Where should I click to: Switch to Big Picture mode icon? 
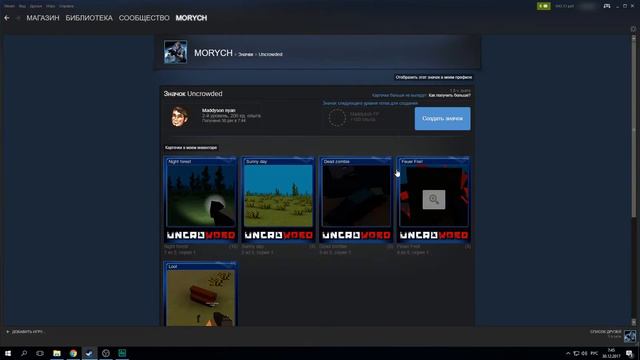(x=607, y=6)
